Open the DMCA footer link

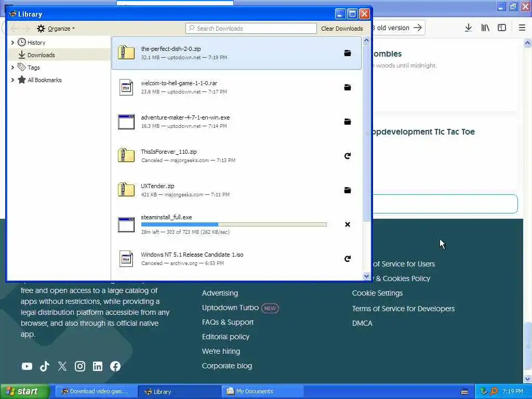click(x=362, y=323)
